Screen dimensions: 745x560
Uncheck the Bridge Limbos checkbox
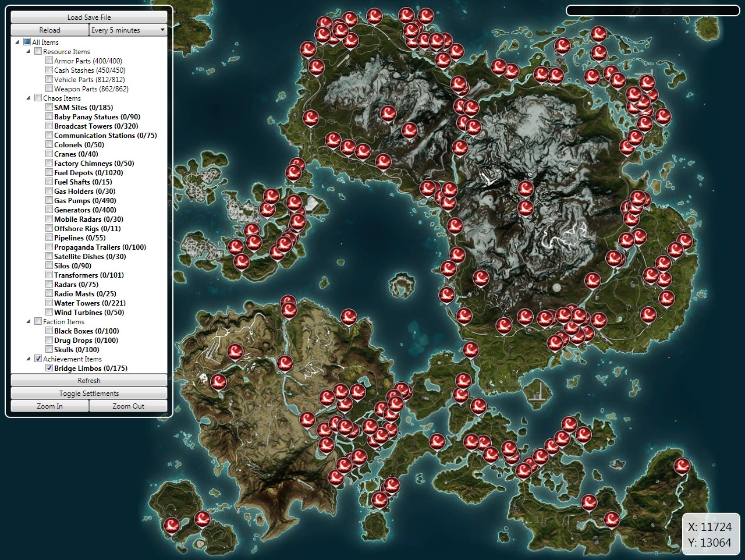49,368
